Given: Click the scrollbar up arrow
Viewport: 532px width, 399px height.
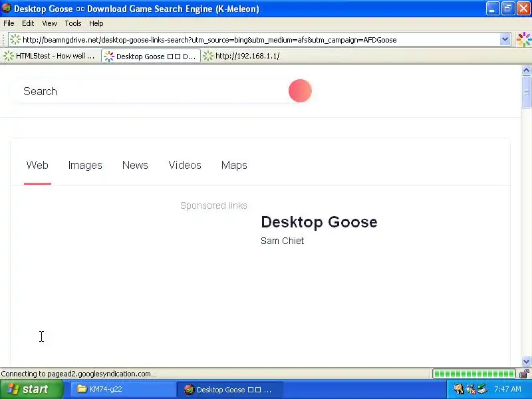Looking at the screenshot, I should point(526,70).
